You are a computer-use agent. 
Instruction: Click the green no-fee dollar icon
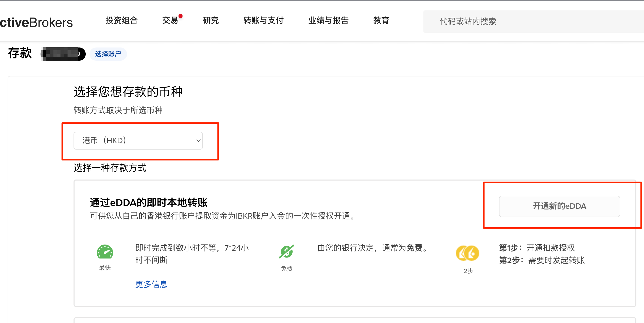(287, 252)
